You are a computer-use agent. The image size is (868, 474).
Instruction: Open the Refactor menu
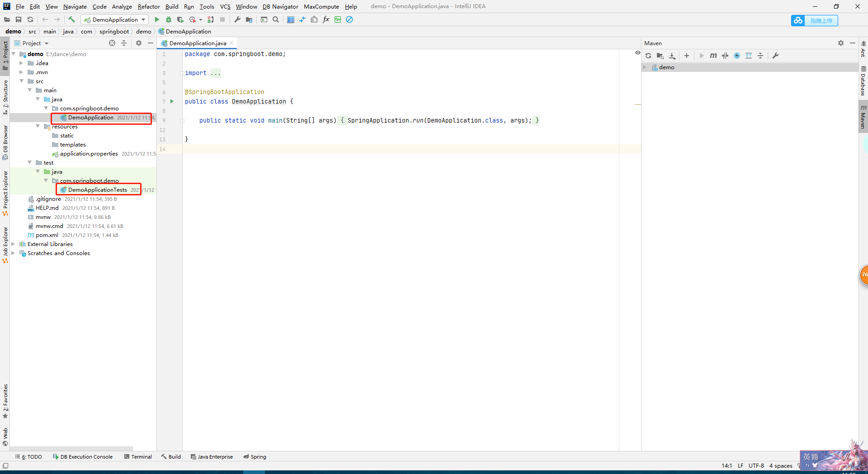(x=149, y=6)
